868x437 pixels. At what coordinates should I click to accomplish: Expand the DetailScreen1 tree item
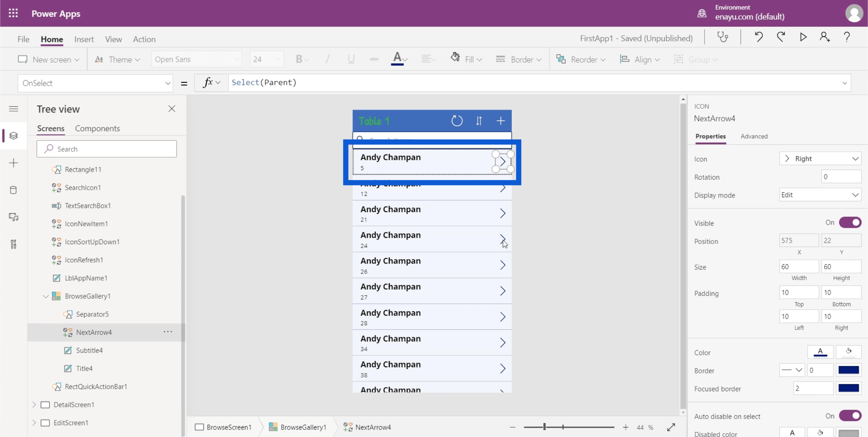[35, 404]
